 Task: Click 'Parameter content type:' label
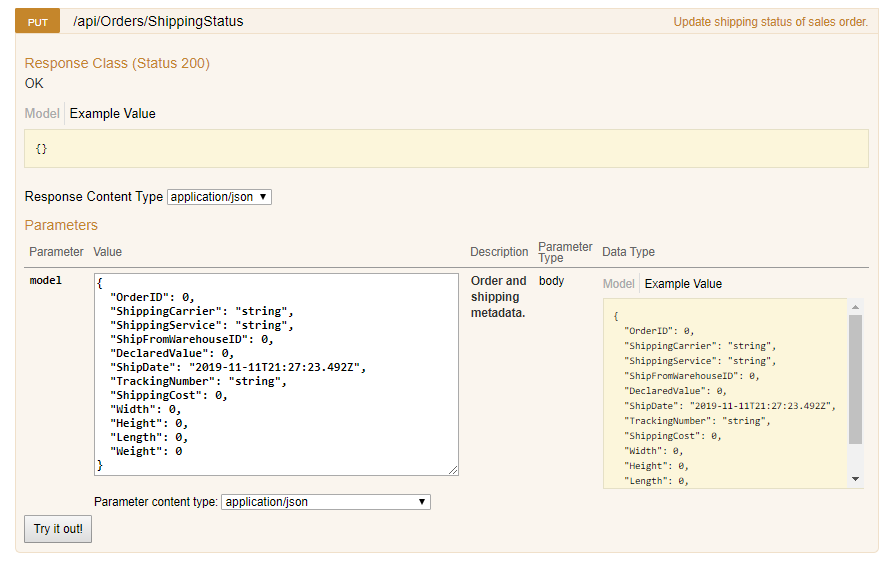(156, 502)
